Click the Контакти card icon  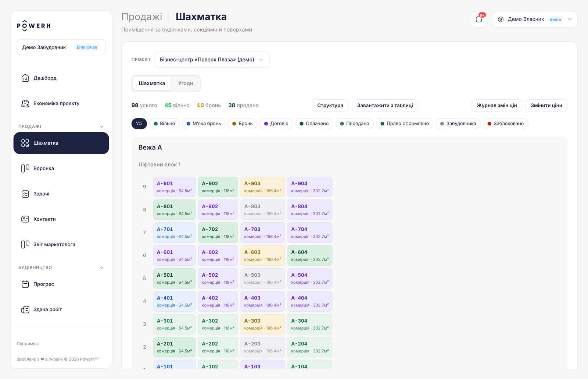point(25,219)
